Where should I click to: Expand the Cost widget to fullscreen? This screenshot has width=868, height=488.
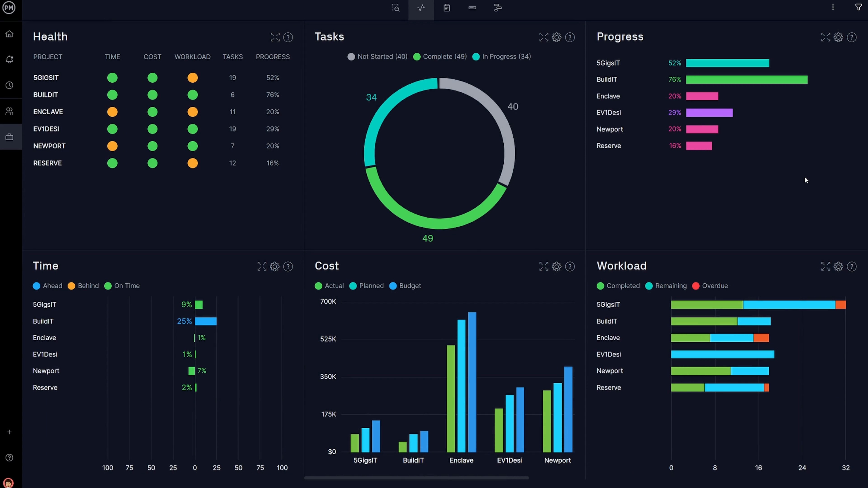[x=543, y=266]
